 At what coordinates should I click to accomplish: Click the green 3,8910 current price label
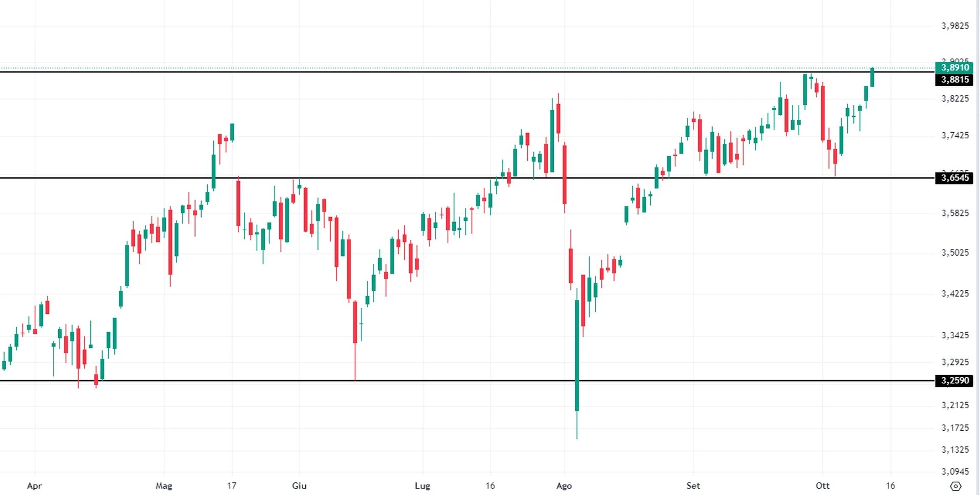954,67
